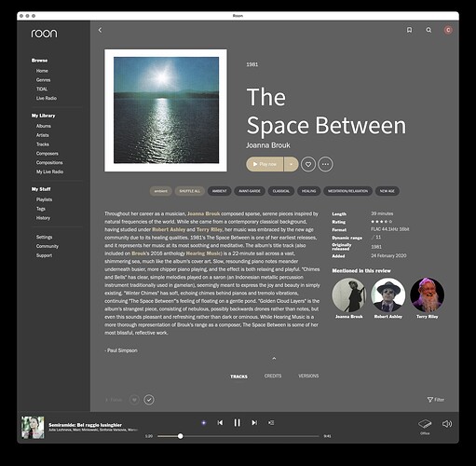Open Tags under My Stuff
Screen dimensions: 476x466
tap(41, 209)
